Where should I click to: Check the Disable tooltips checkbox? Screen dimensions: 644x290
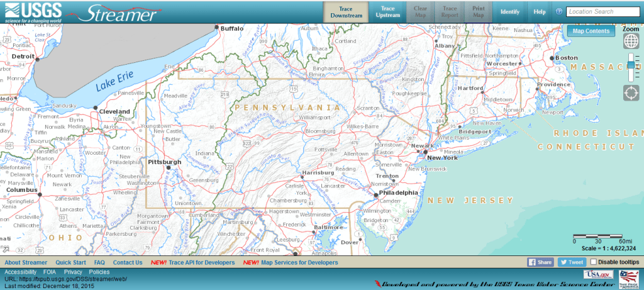594,262
